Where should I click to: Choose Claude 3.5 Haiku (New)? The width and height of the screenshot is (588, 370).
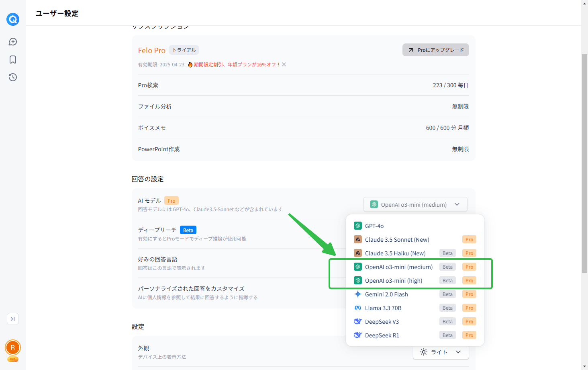pyautogui.click(x=415, y=253)
